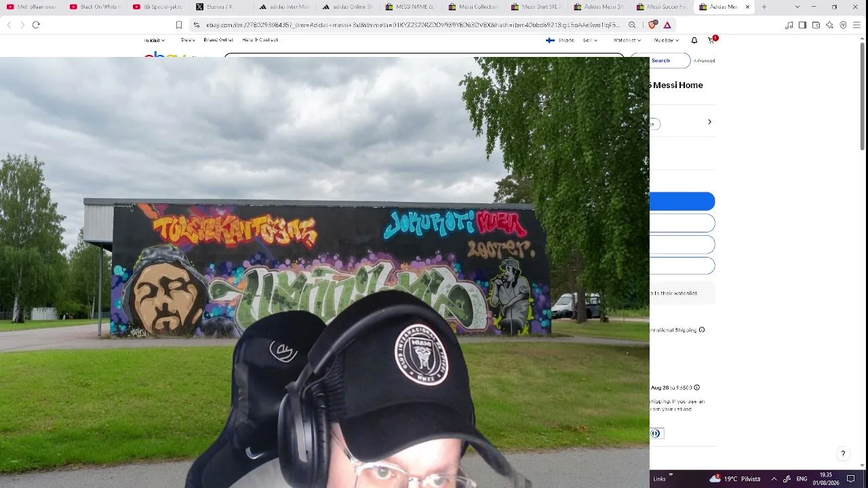Expand the chevron arrow below the item title

(709, 122)
